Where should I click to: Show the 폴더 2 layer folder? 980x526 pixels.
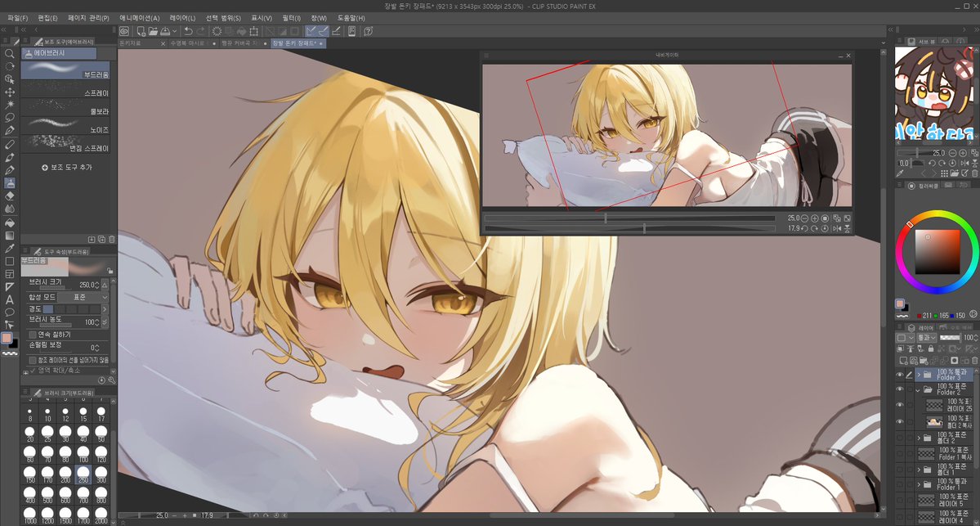[900, 438]
